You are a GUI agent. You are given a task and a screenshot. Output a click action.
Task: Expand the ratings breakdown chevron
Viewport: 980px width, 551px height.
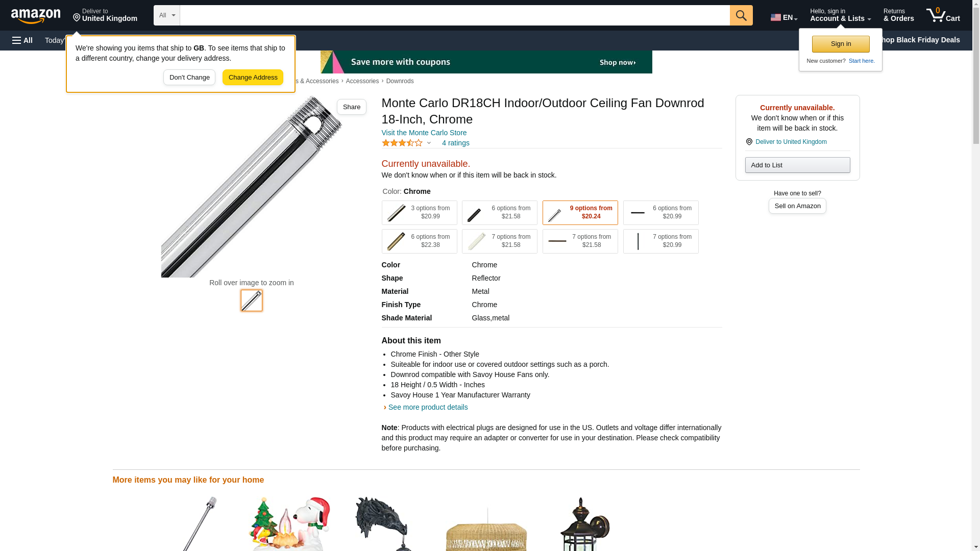click(429, 143)
